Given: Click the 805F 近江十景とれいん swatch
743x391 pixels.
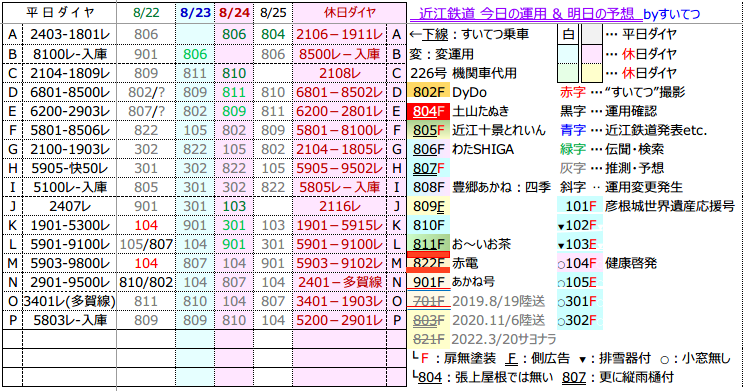Looking at the screenshot, I should click(x=428, y=130).
